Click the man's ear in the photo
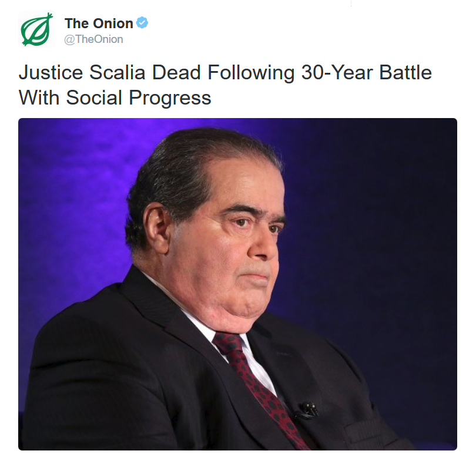The image size is (476, 464). 157,223
